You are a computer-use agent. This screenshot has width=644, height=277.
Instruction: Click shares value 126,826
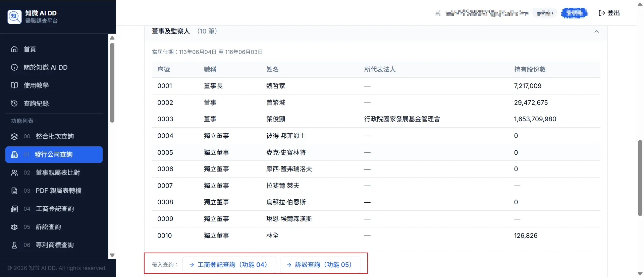tap(526, 235)
